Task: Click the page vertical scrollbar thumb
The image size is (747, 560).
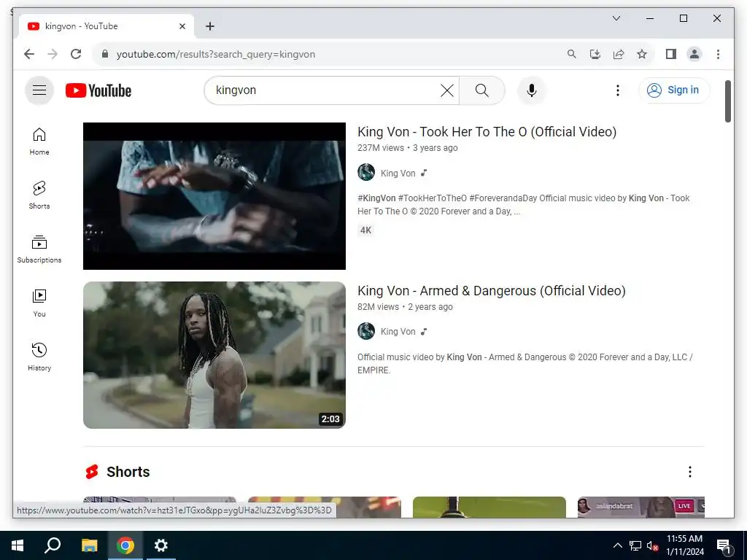Action: coord(727,101)
